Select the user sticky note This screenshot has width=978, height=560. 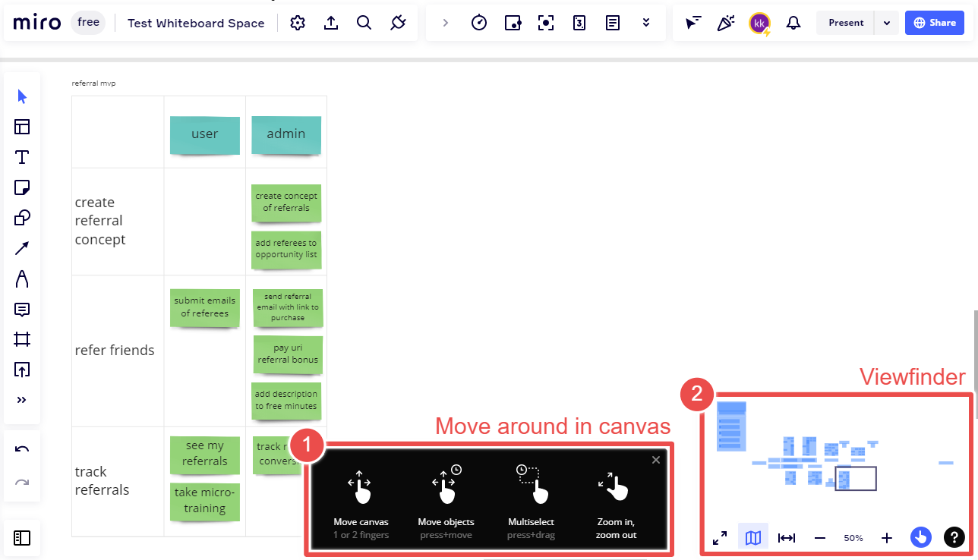tap(205, 134)
